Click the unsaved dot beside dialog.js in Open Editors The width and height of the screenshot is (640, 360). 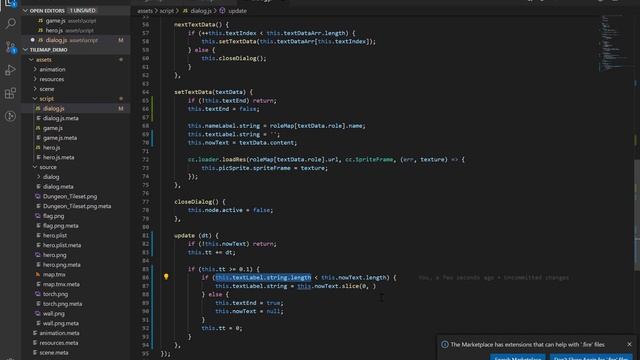[x=33, y=40]
